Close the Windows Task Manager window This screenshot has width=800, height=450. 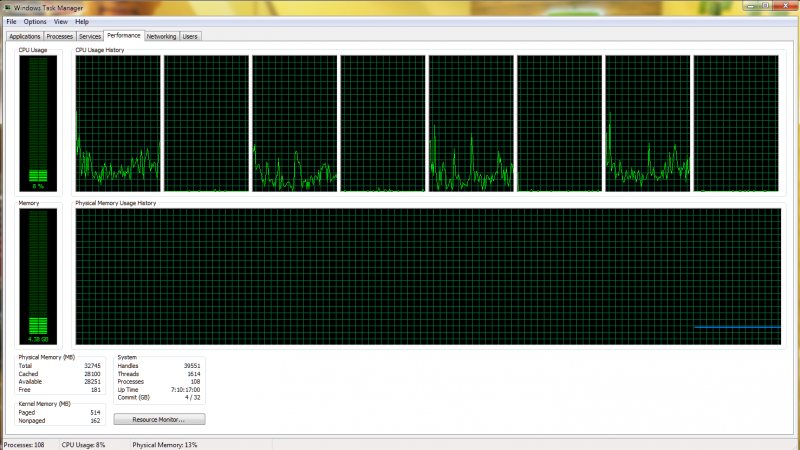[785, 6]
